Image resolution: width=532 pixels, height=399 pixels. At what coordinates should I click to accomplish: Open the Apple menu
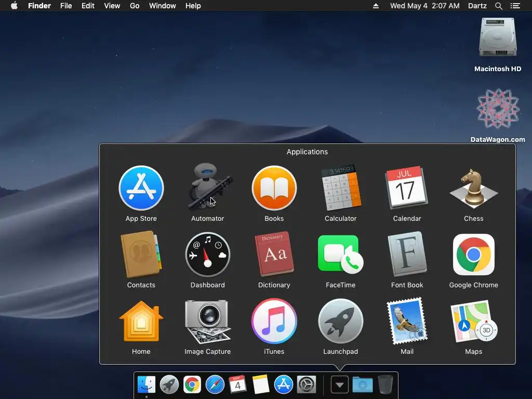tap(14, 6)
